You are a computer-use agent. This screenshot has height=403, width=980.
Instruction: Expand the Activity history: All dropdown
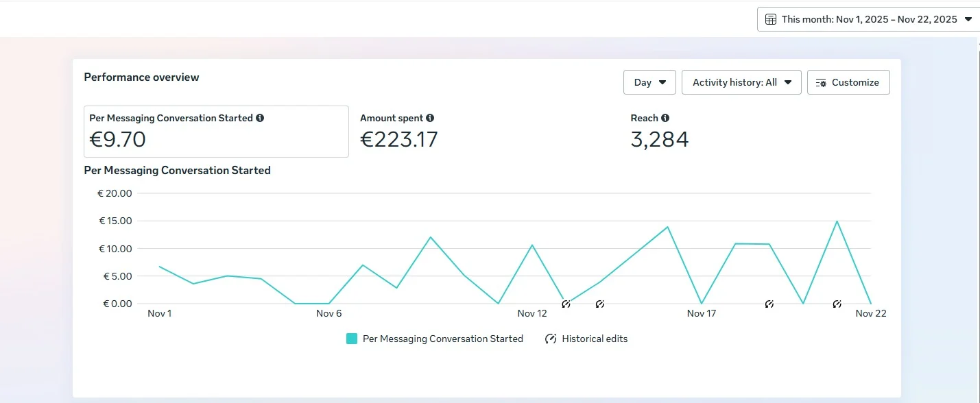741,82
